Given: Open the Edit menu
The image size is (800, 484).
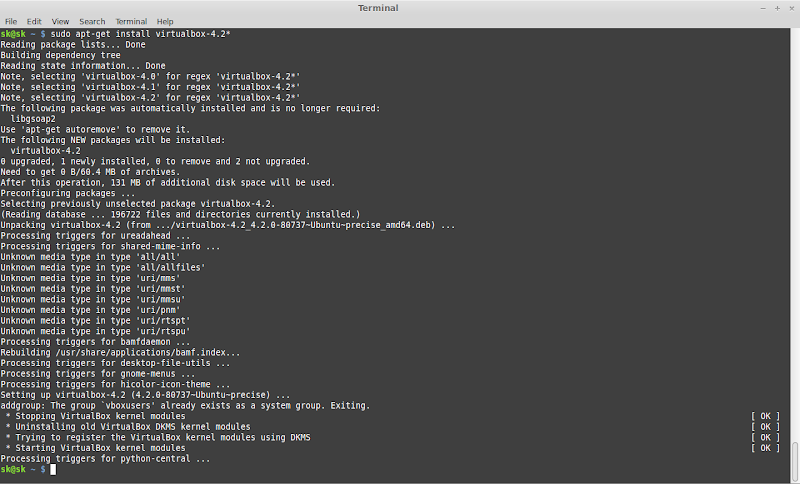Looking at the screenshot, I should tap(34, 21).
